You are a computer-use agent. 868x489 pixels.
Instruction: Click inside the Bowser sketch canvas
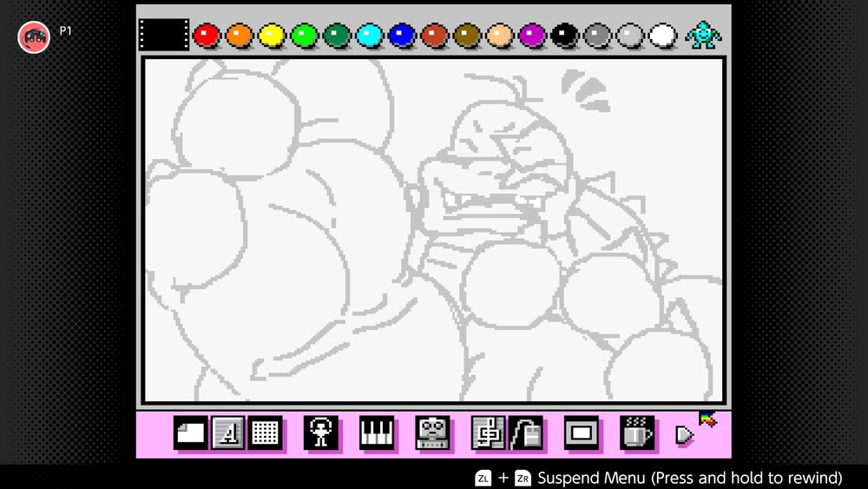click(433, 230)
